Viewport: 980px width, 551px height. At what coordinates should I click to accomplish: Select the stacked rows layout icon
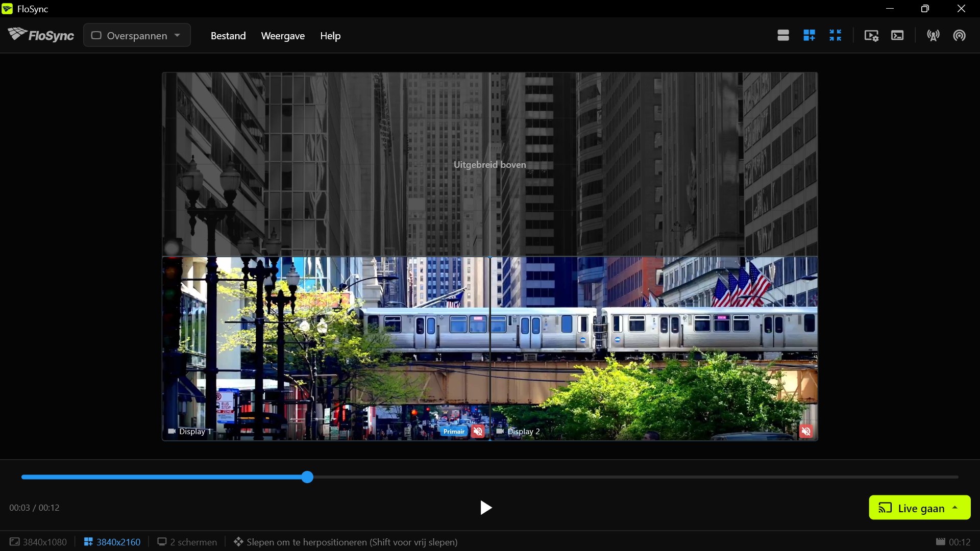[783, 35]
